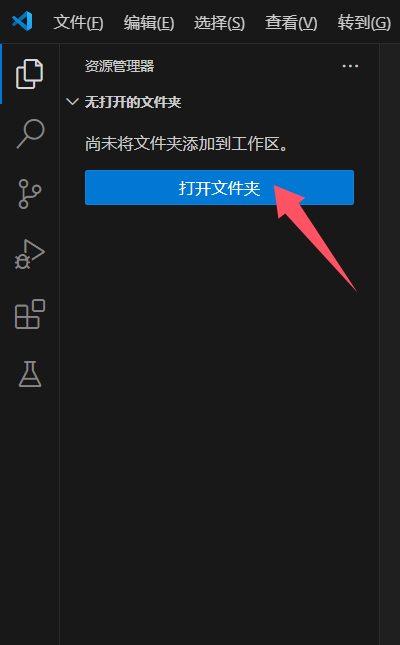Open the Search view magnifier icon
The width and height of the screenshot is (400, 645).
click(30, 134)
